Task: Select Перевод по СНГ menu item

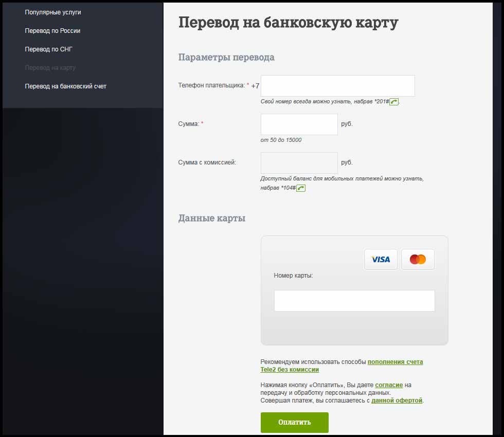Action: pos(49,49)
